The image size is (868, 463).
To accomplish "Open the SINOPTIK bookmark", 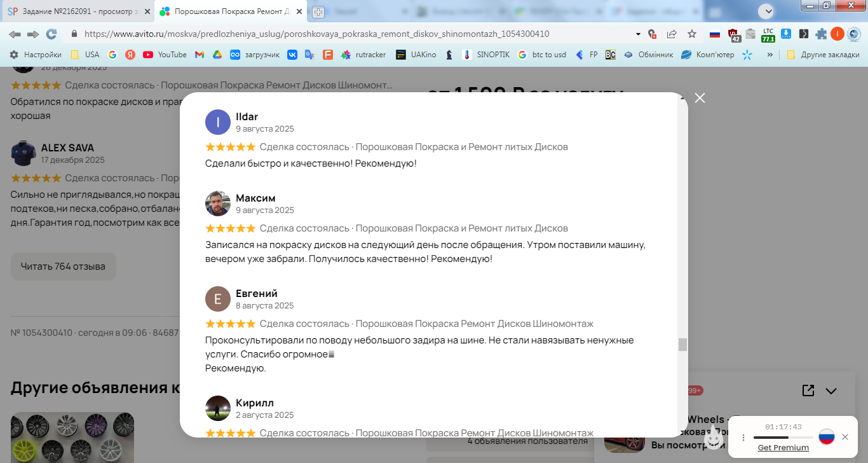I will [486, 55].
